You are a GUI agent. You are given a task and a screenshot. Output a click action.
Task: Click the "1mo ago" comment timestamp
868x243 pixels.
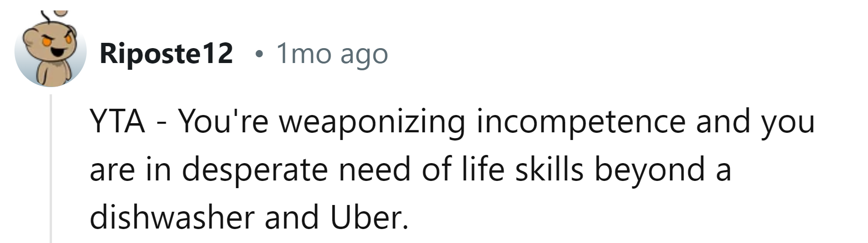tap(331, 54)
